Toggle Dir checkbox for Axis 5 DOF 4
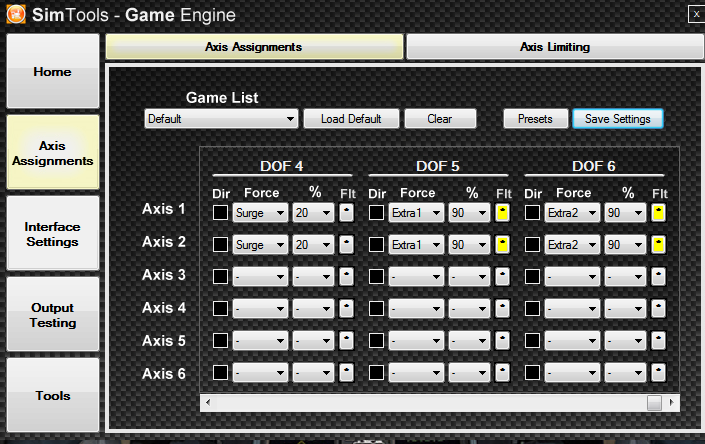This screenshot has width=705, height=444. (x=220, y=341)
